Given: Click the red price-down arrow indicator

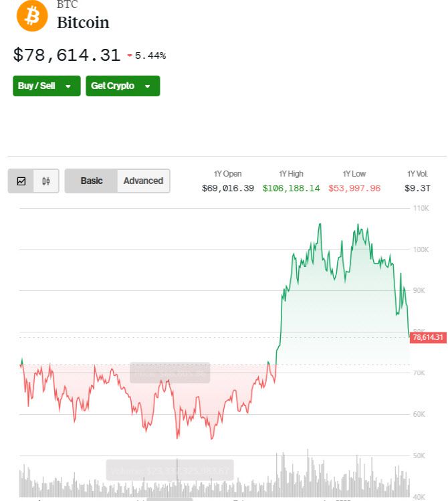Looking at the screenshot, I should (x=130, y=56).
